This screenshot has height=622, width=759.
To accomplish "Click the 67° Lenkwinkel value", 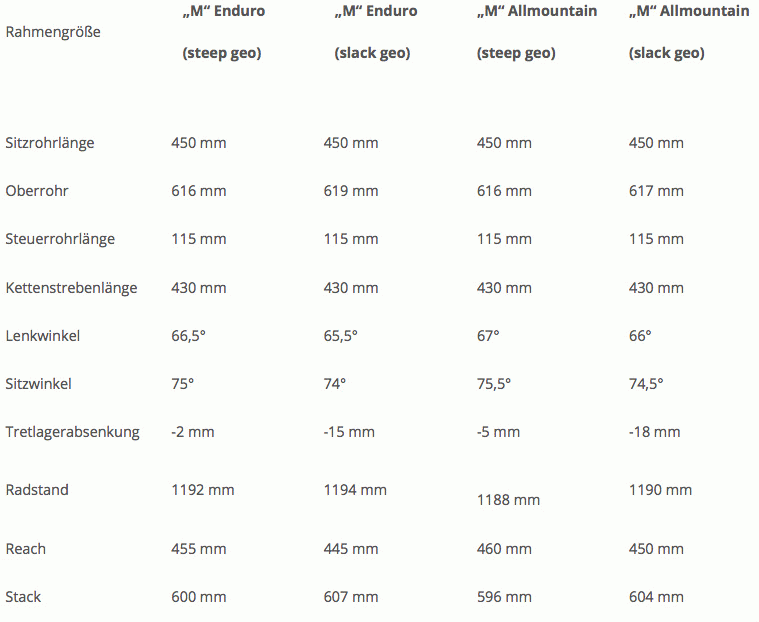I will point(488,336).
